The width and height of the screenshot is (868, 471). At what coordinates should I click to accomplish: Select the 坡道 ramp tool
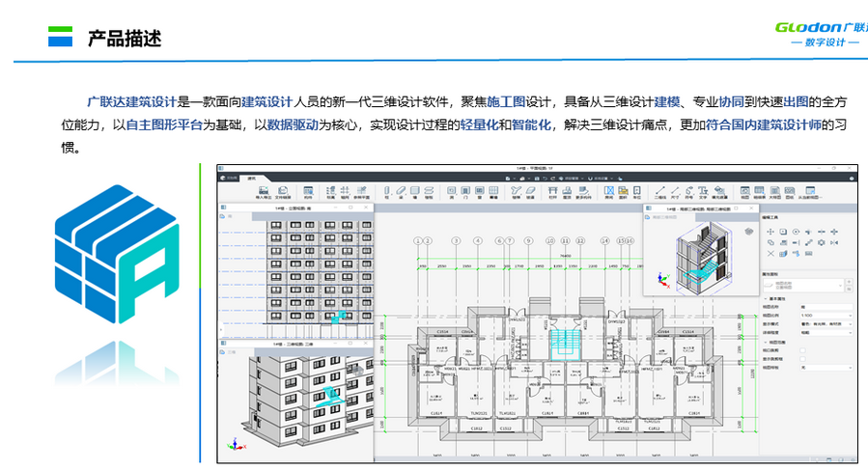pyautogui.click(x=530, y=193)
